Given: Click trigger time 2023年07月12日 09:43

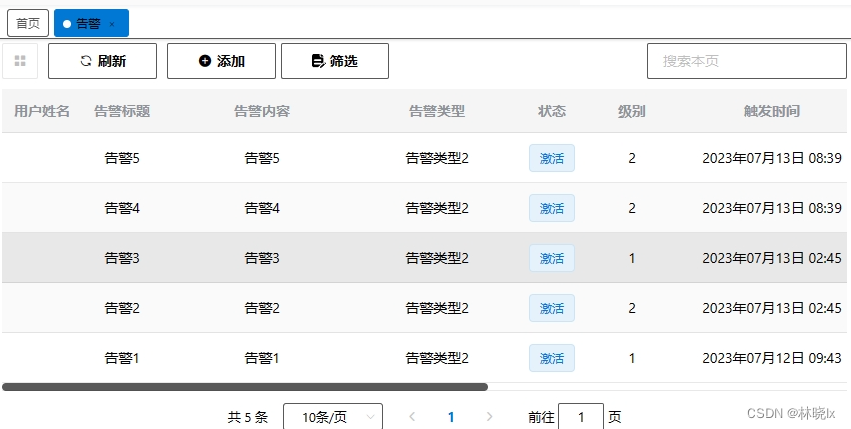Looking at the screenshot, I should pos(772,358).
